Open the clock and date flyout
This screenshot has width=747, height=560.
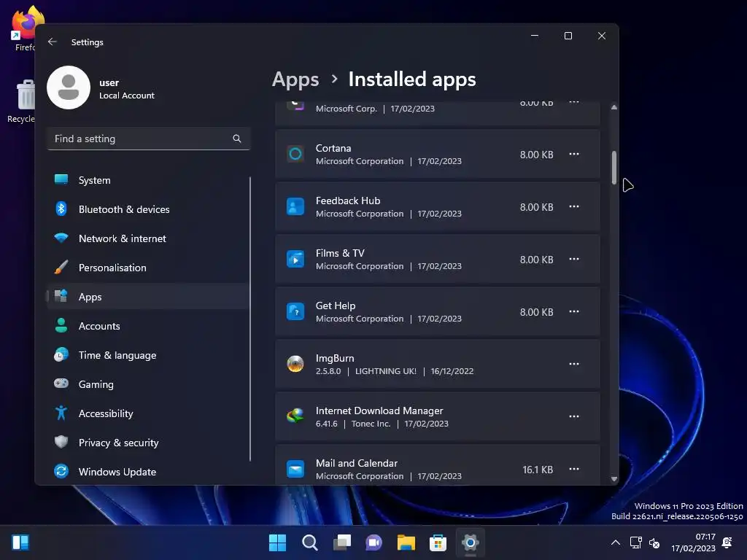(x=693, y=542)
